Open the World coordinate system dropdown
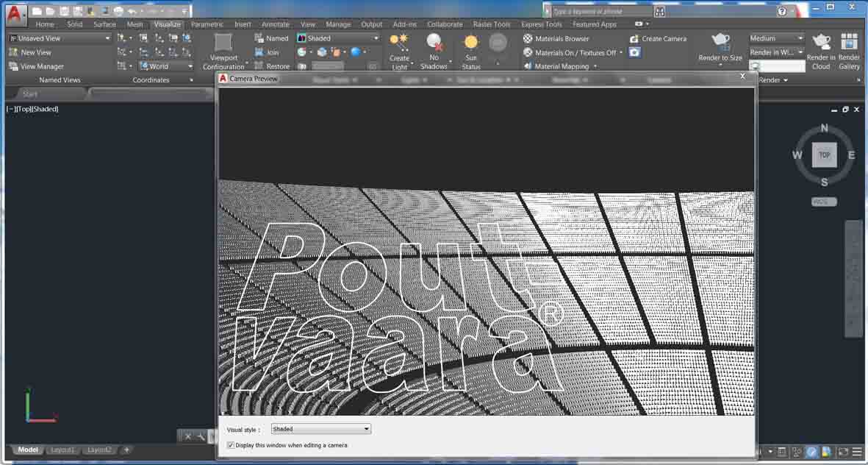868x465 pixels. [166, 66]
